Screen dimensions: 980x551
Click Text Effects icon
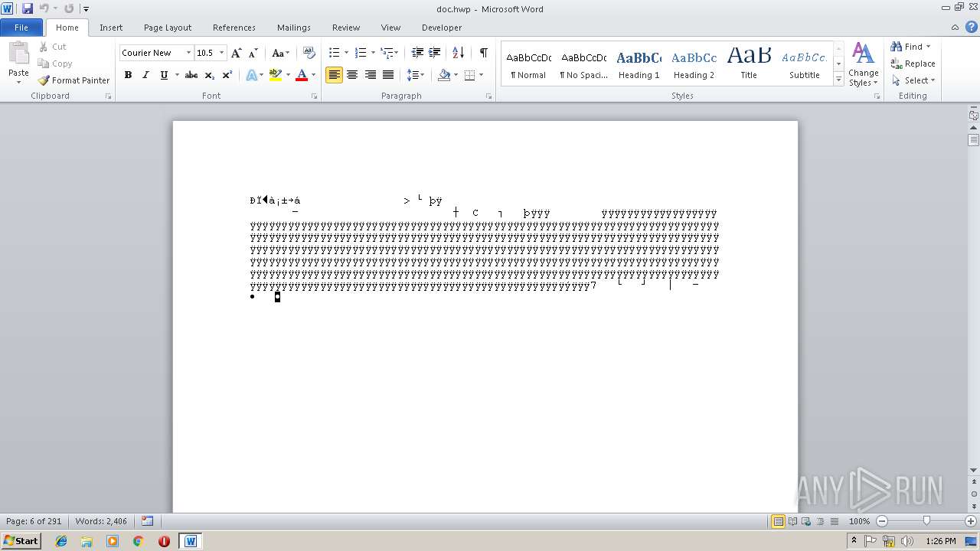pos(251,75)
